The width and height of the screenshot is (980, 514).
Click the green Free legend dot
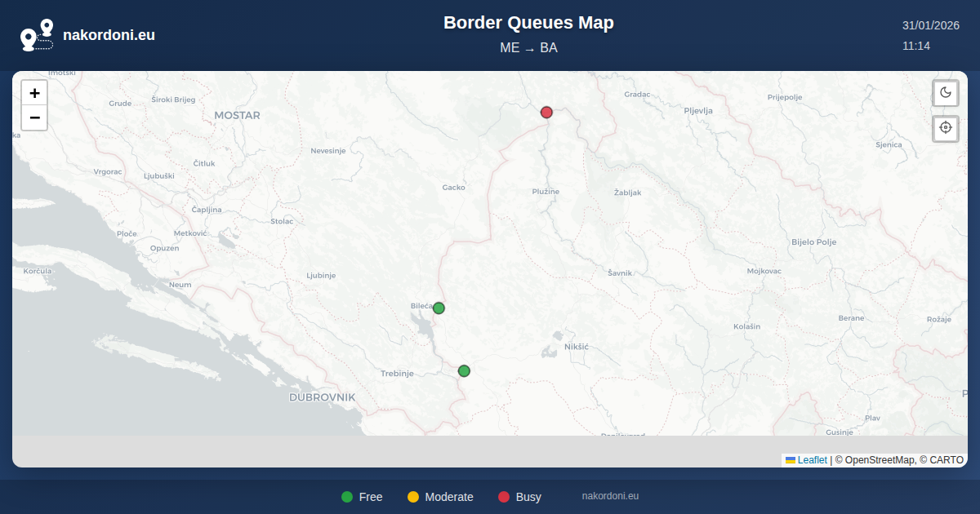(x=347, y=497)
